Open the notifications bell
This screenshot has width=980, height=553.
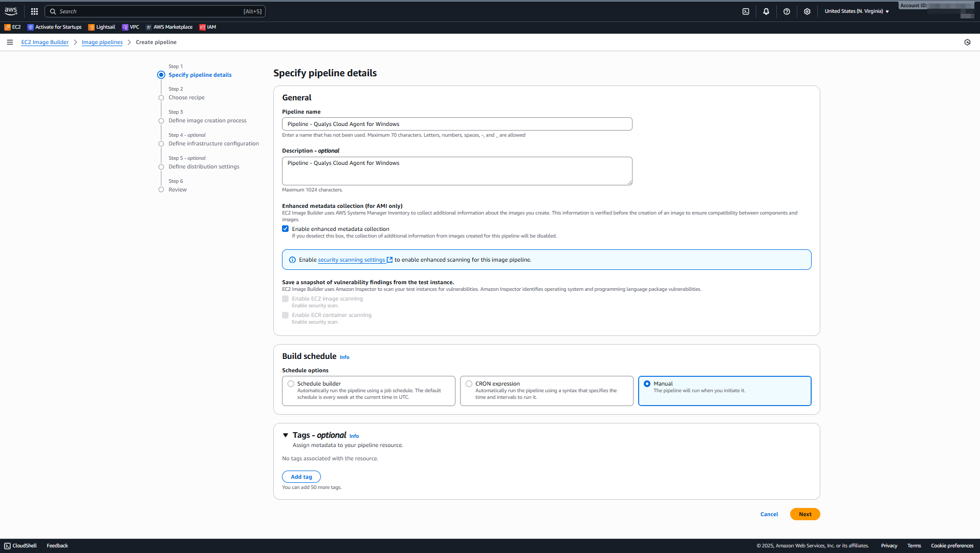766,11
